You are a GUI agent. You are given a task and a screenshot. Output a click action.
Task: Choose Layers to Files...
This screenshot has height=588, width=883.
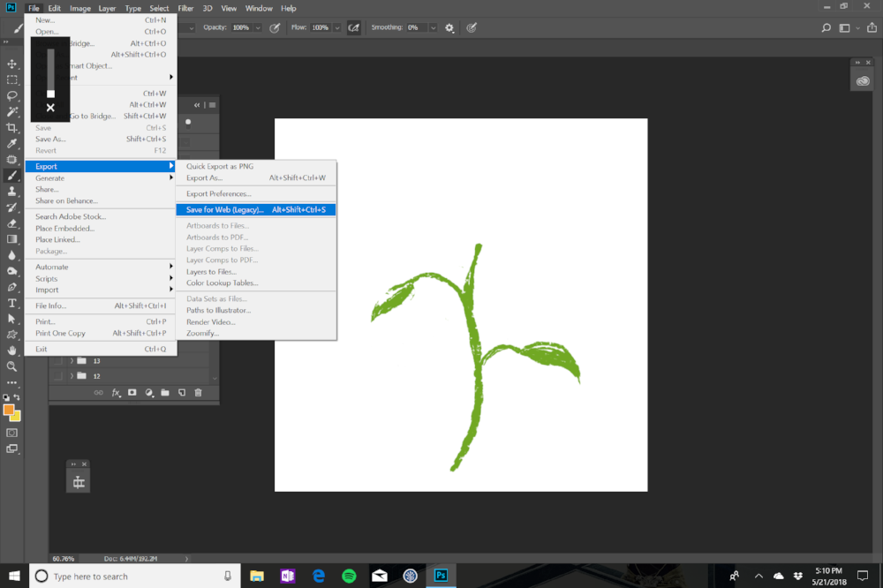point(256,271)
